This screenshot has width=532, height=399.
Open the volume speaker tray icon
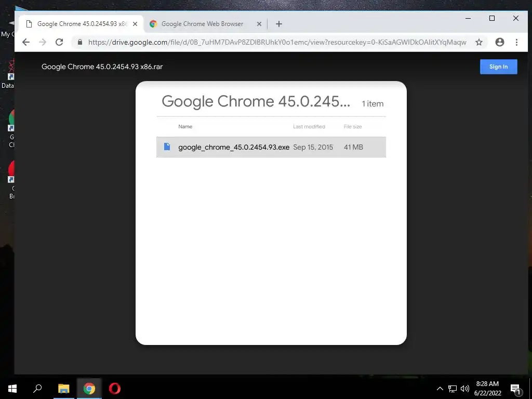465,389
